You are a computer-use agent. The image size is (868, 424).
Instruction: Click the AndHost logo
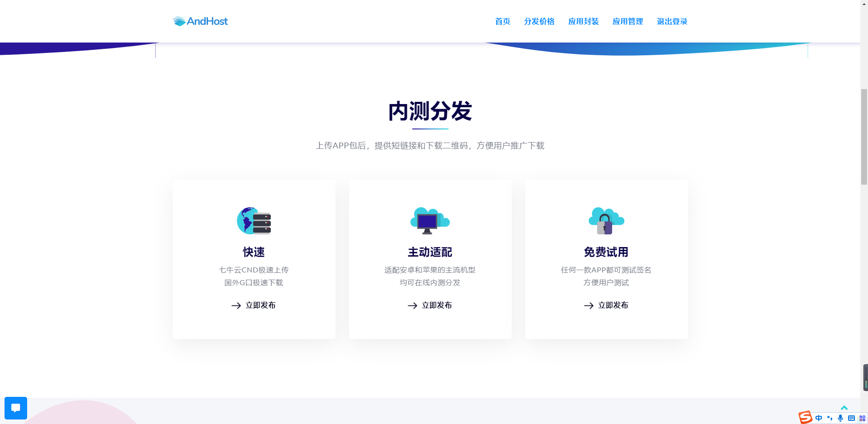tap(200, 21)
